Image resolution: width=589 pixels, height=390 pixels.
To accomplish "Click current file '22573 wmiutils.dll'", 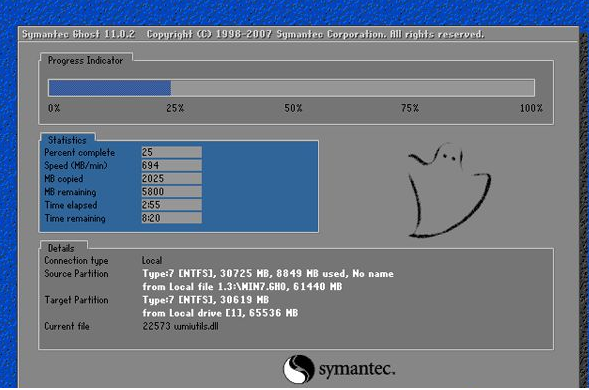I will tap(180, 326).
